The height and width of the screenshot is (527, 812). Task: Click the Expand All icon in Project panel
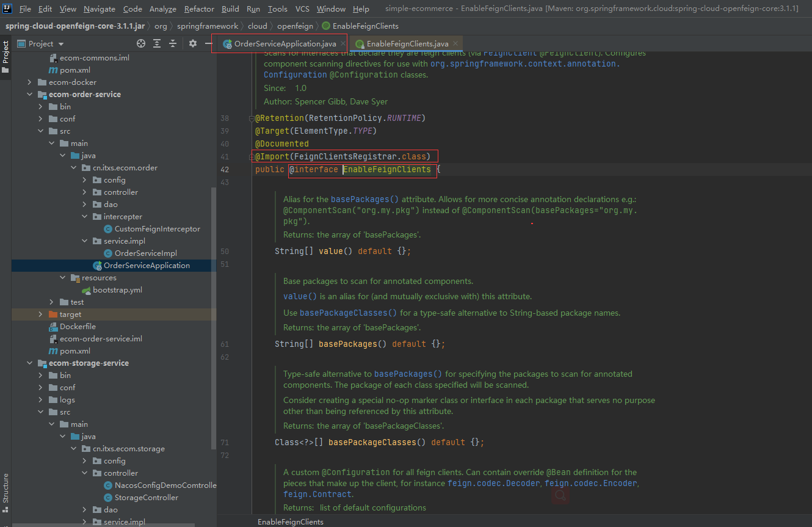point(157,43)
